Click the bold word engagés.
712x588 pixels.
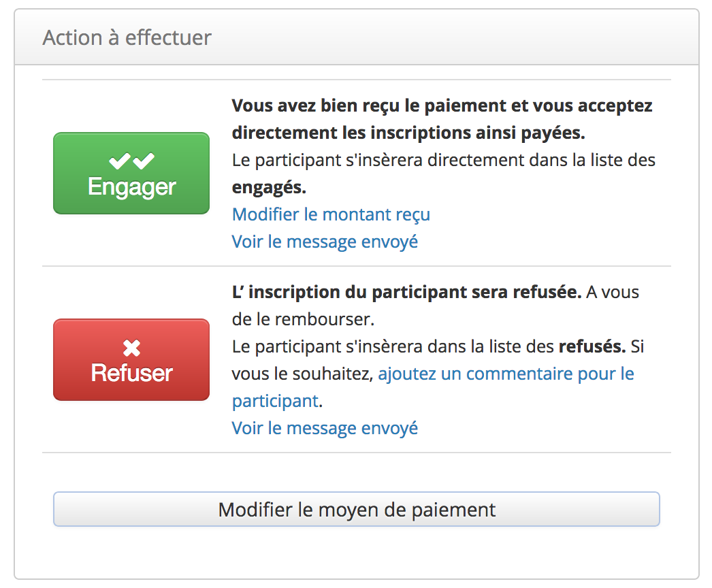(269, 188)
